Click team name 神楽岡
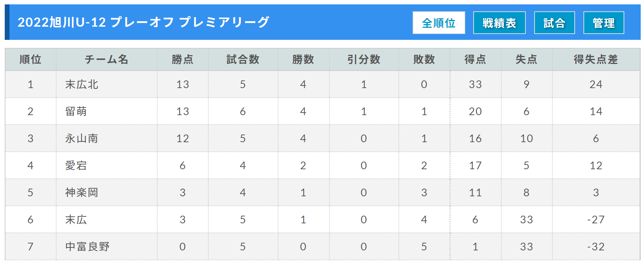Screen dimensions: 644x265 [82, 193]
